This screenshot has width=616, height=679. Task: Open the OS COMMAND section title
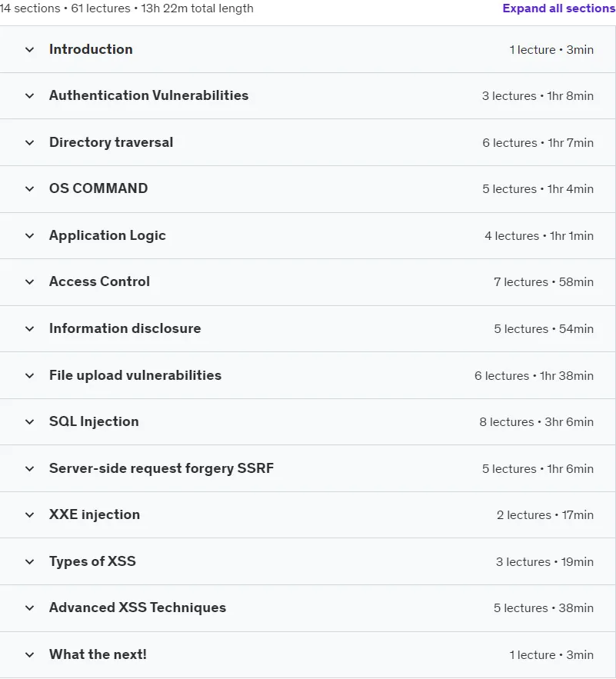pyautogui.click(x=98, y=188)
